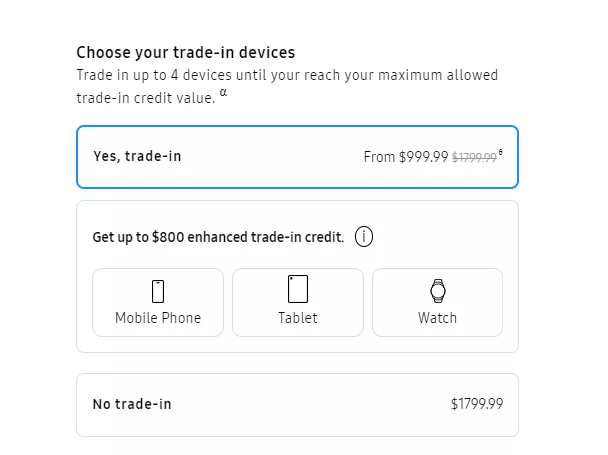The width and height of the screenshot is (608, 455).
Task: Click the Yes, trade-in label text
Action: click(x=137, y=156)
